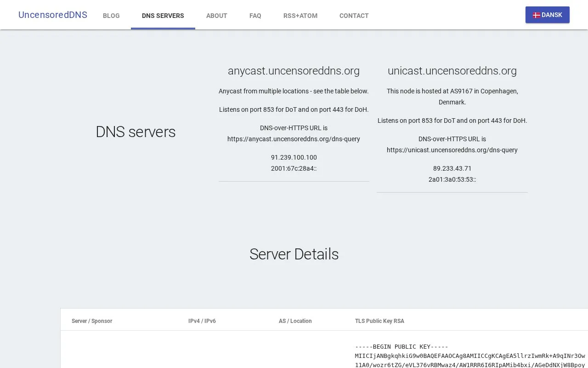Click the AS9167 Copenhagen hosting description

click(x=452, y=97)
